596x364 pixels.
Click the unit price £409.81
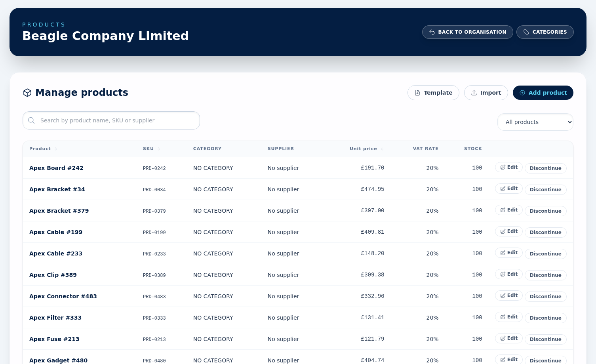tap(373, 232)
